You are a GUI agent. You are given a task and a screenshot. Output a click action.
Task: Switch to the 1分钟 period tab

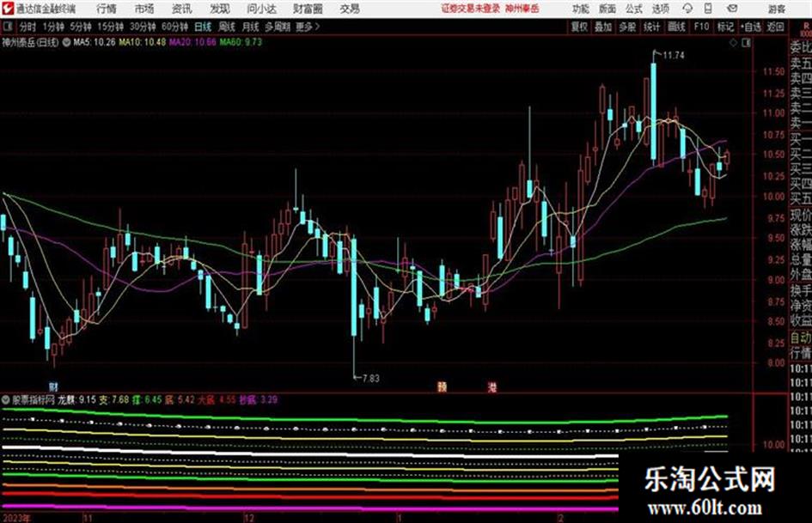coord(52,27)
